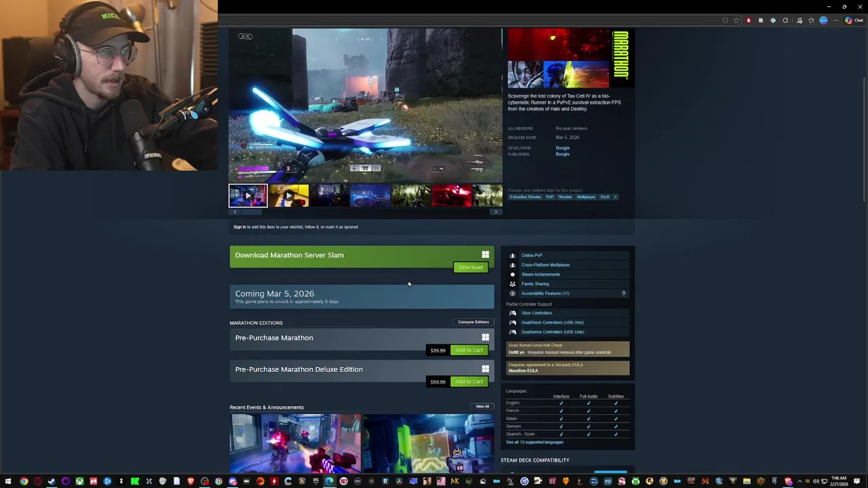Image resolution: width=868 pixels, height=488 pixels.
Task: Select the red screenshot thumbnail in media strip
Action: 452,196
